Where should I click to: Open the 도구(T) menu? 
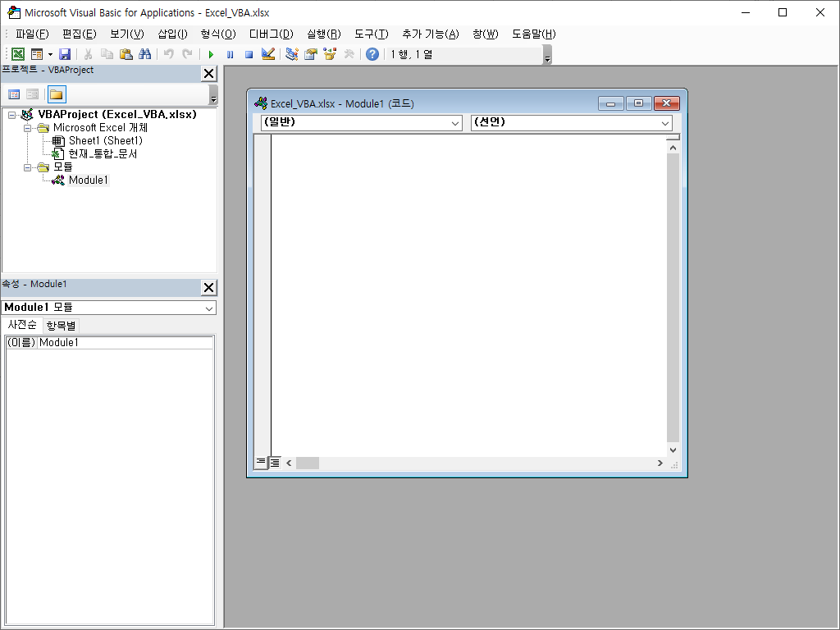(x=372, y=34)
